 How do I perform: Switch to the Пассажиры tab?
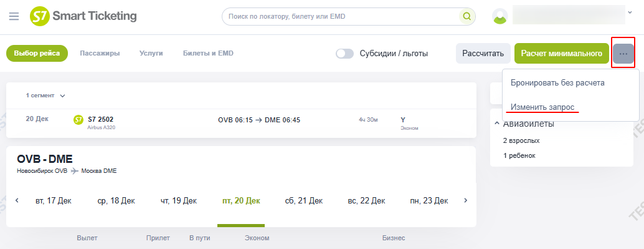coord(100,53)
